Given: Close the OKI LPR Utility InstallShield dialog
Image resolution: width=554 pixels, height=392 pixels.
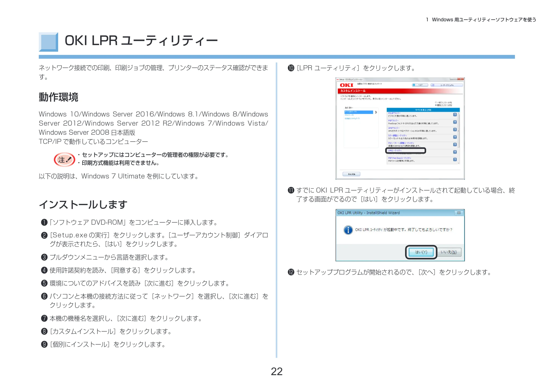Looking at the screenshot, I should click(x=459, y=213).
